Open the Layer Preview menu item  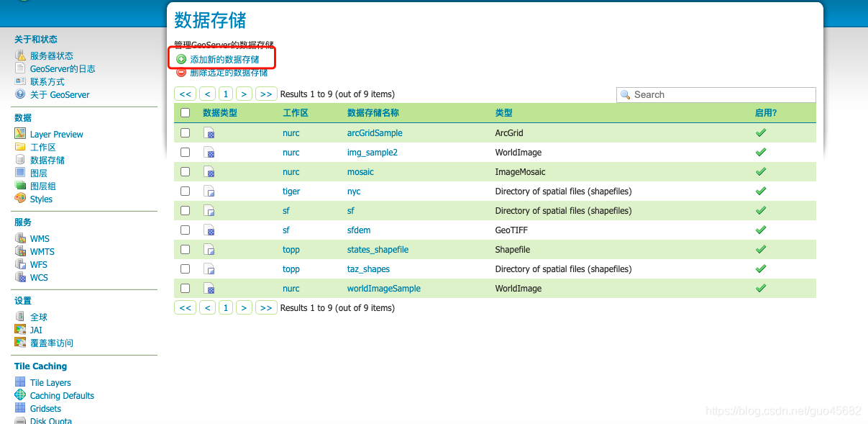(x=57, y=134)
